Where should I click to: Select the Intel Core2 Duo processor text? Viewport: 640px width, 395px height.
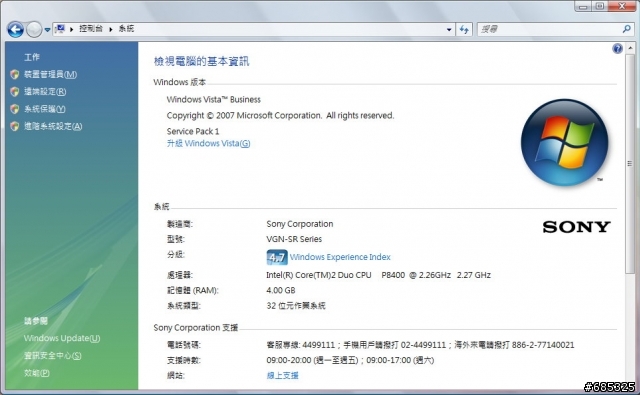(378, 275)
